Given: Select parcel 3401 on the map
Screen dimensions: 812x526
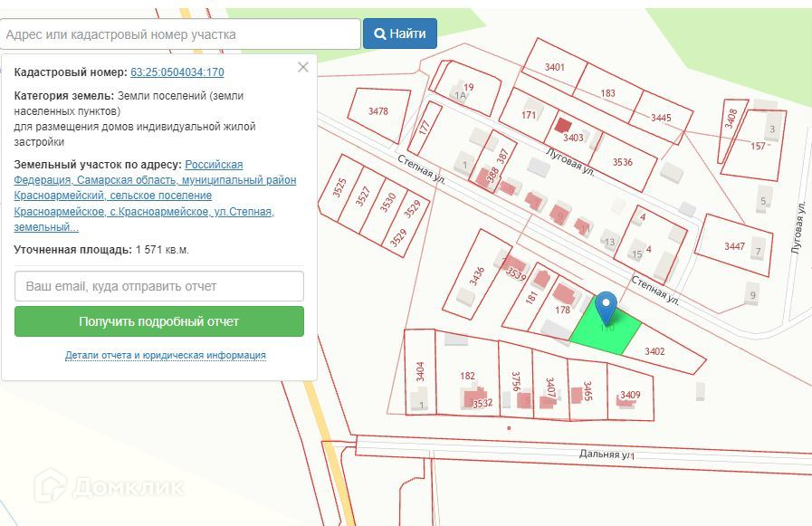Looking at the screenshot, I should 554,67.
